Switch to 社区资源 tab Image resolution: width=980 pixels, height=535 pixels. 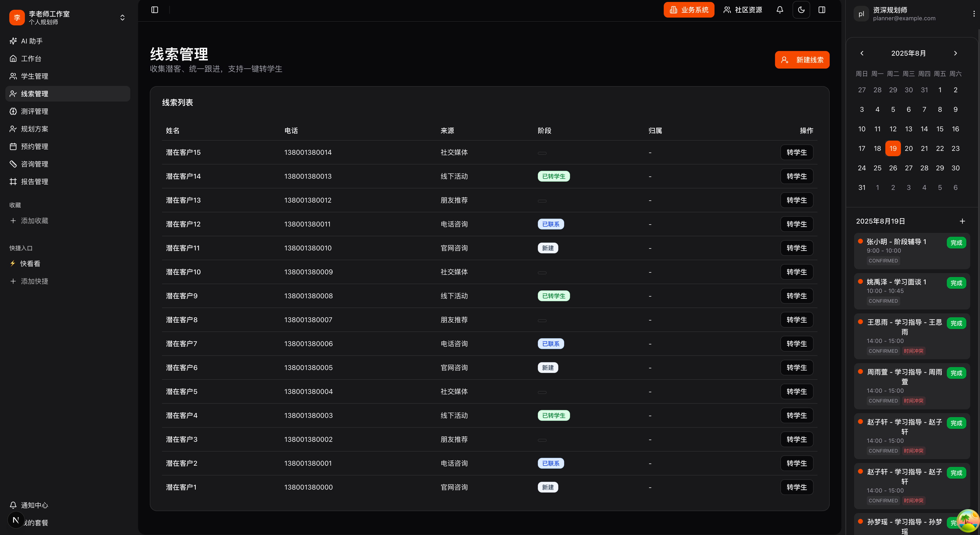pos(743,10)
